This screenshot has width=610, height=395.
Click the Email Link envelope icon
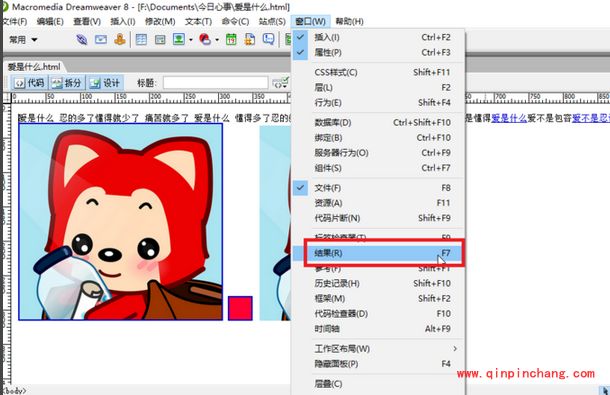(x=101, y=39)
